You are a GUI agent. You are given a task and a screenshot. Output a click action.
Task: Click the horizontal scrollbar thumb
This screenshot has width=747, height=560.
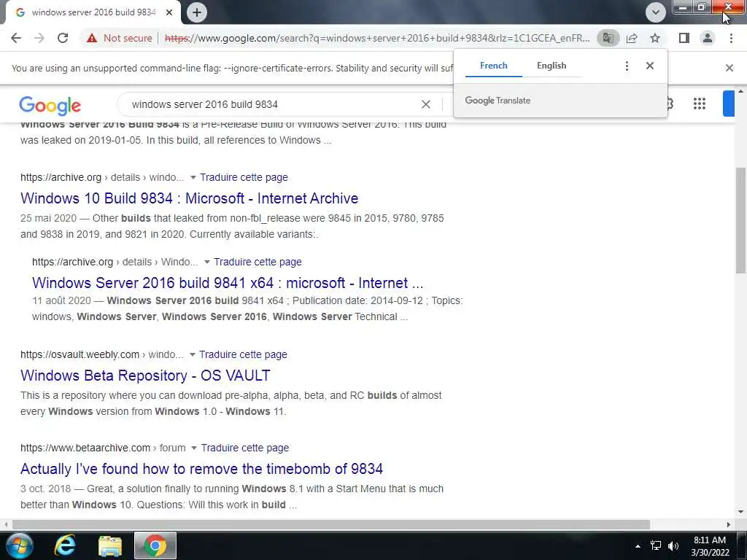click(330, 524)
